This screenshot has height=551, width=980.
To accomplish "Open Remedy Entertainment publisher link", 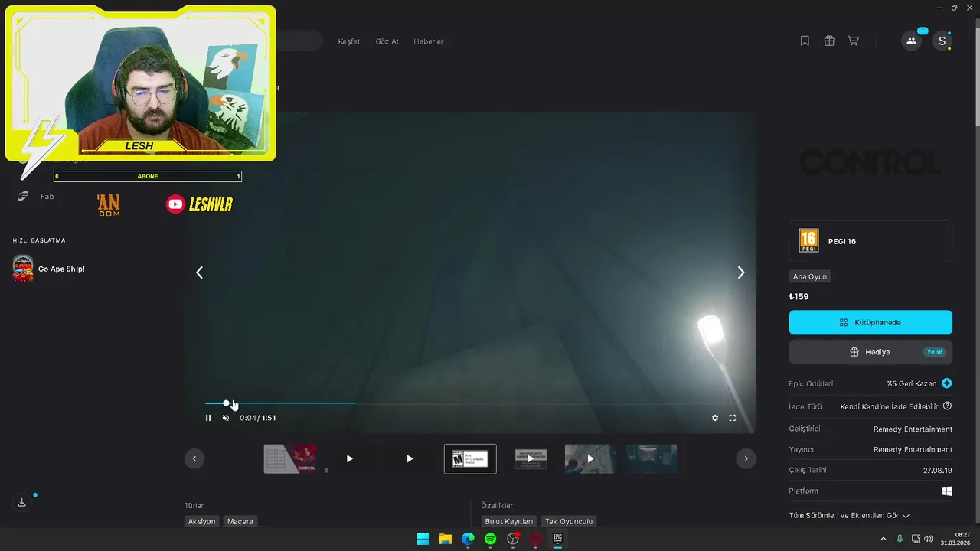I will [x=913, y=450].
